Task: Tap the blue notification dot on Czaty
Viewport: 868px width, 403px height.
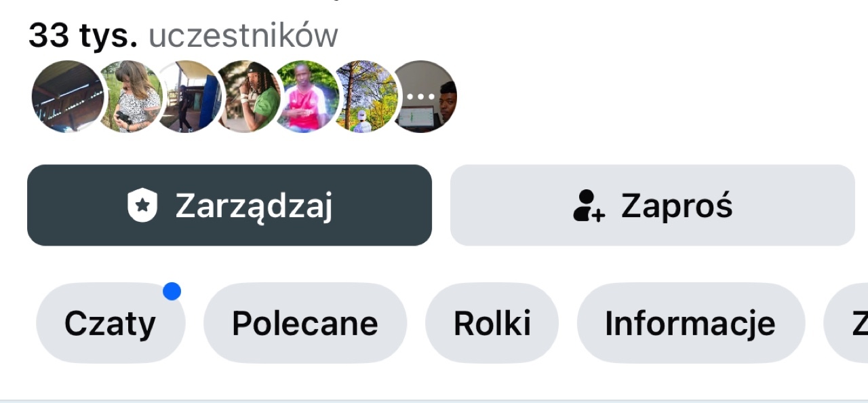Action: tap(172, 292)
